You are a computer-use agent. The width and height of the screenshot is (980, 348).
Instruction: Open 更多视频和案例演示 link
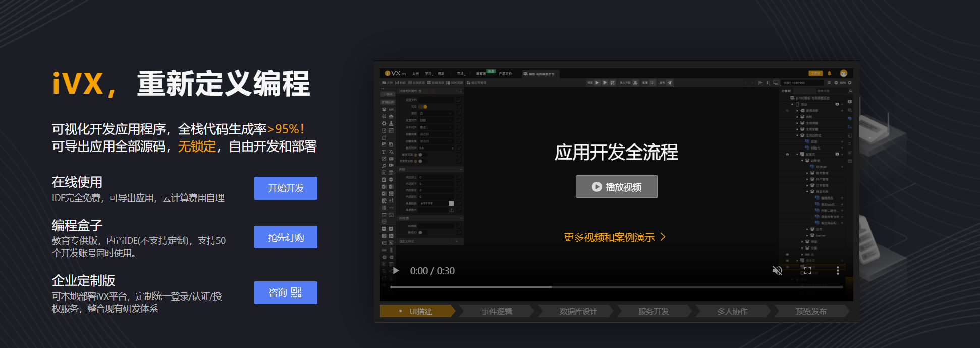pos(615,237)
